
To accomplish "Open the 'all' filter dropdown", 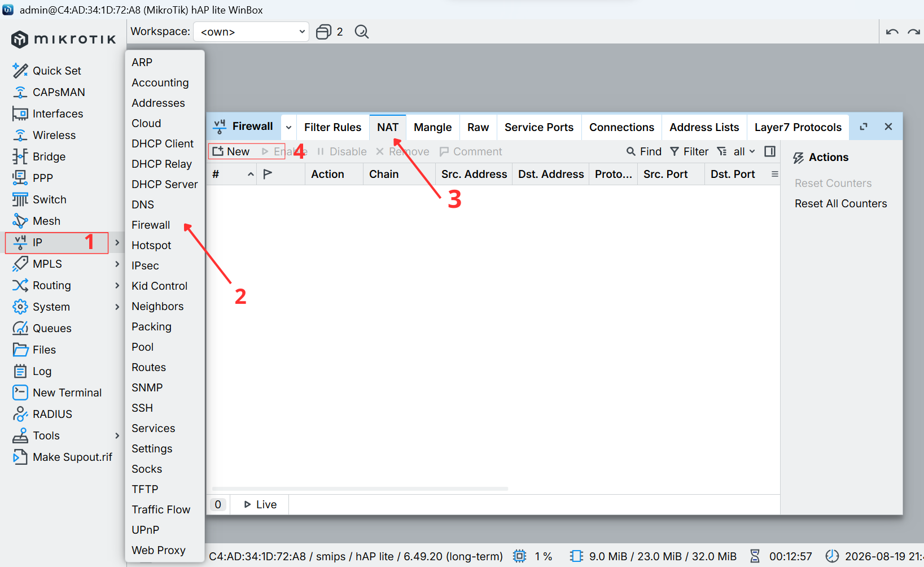I will [744, 151].
